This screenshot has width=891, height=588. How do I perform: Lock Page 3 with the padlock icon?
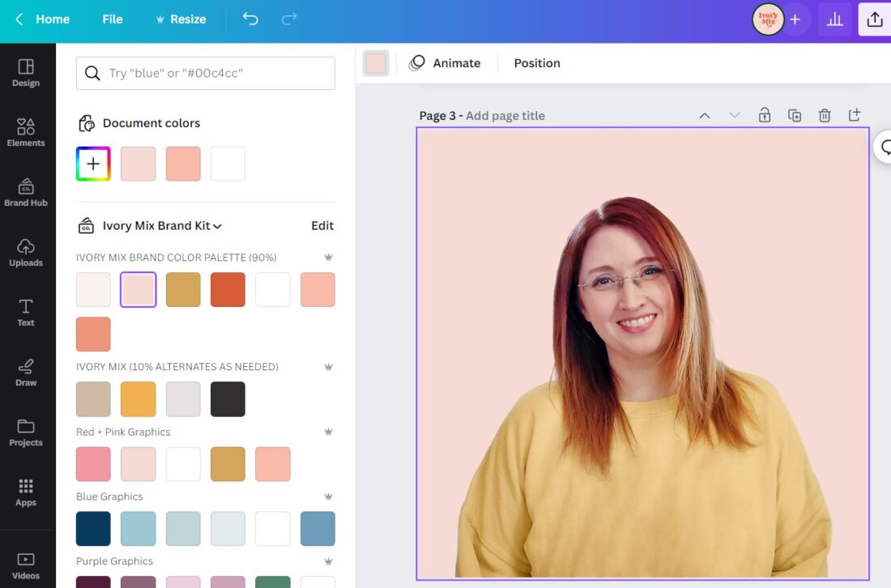pos(764,115)
